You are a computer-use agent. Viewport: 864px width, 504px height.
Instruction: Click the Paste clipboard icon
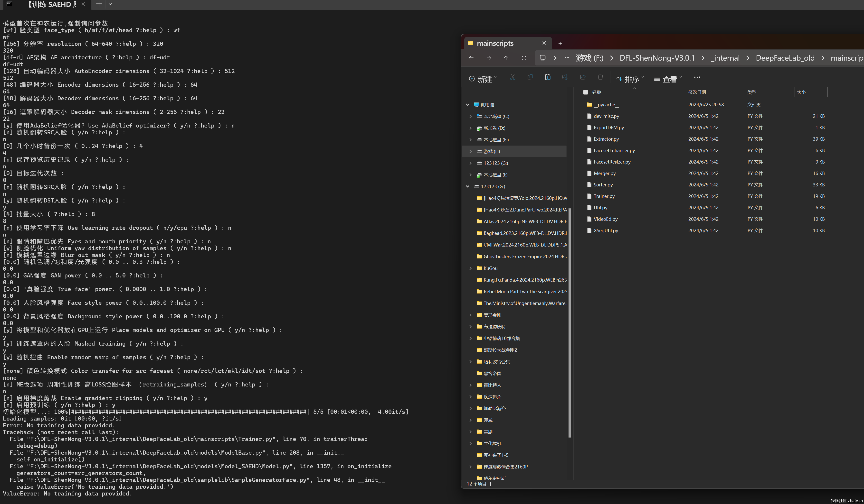548,77
